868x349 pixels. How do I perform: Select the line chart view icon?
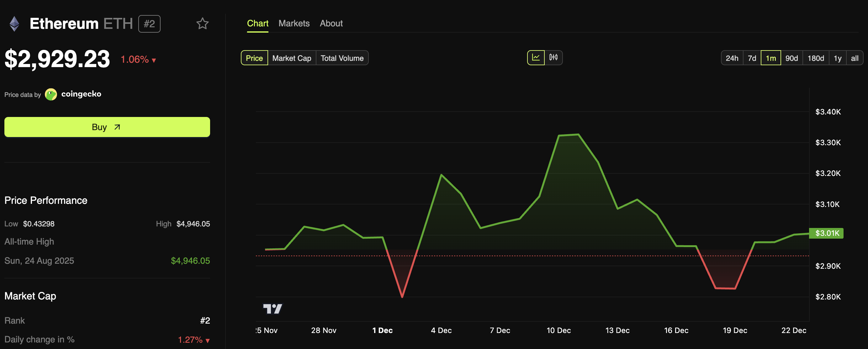pos(536,58)
